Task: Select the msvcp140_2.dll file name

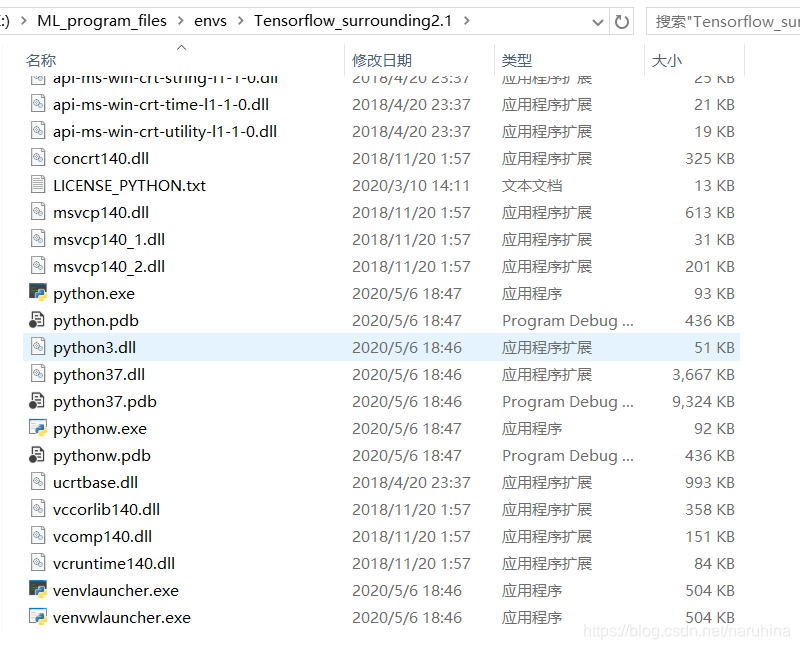Action: pos(109,267)
